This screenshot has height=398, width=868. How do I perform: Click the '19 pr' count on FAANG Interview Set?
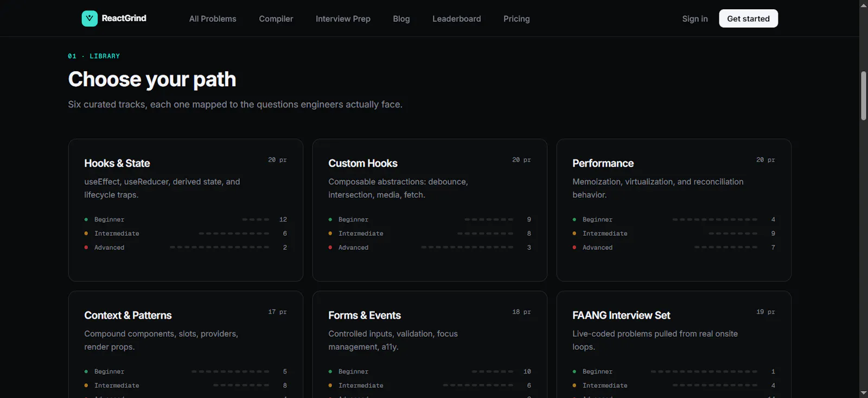[x=765, y=312]
